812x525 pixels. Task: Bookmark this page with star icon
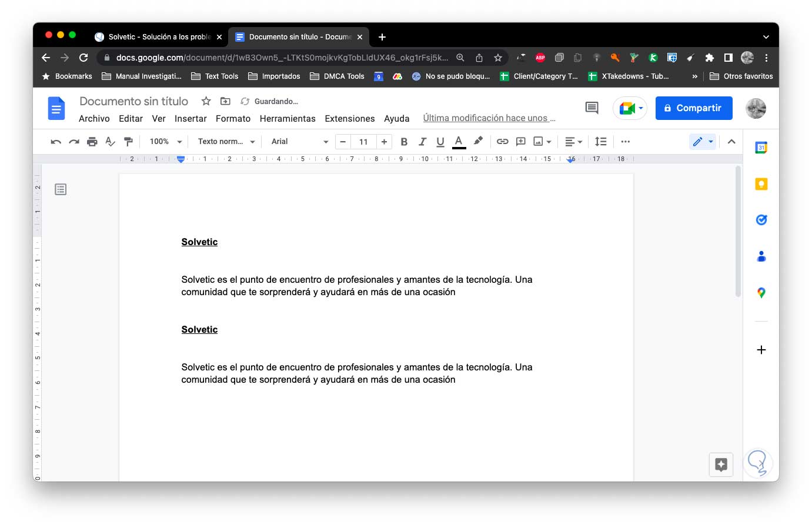(498, 58)
